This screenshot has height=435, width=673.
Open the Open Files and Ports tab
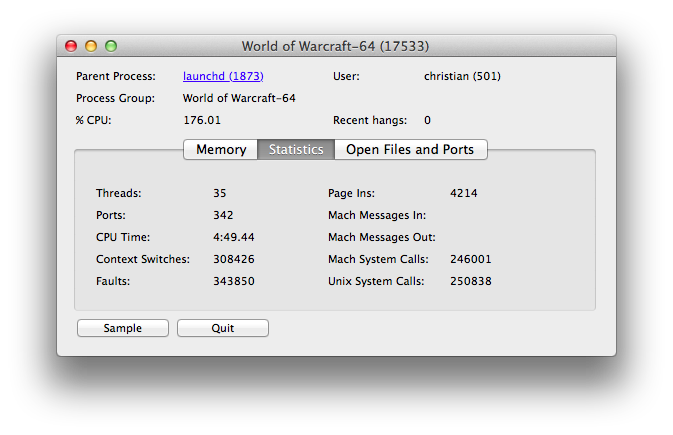coord(410,150)
